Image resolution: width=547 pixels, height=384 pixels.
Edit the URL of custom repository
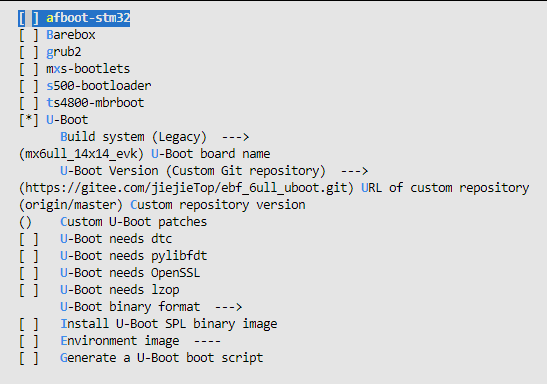point(274,188)
